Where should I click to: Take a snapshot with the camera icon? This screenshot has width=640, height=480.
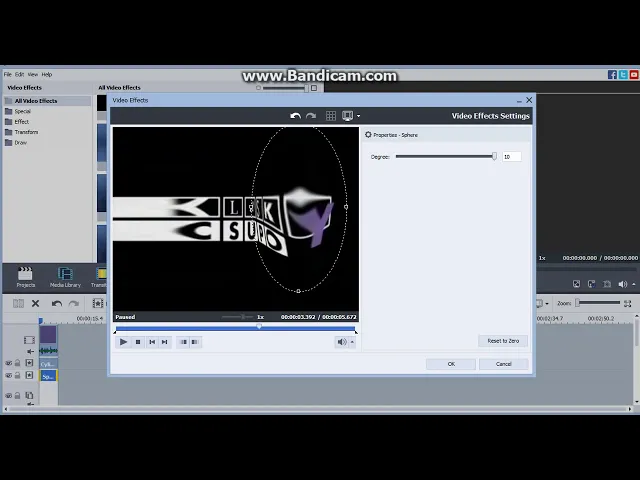point(607,284)
